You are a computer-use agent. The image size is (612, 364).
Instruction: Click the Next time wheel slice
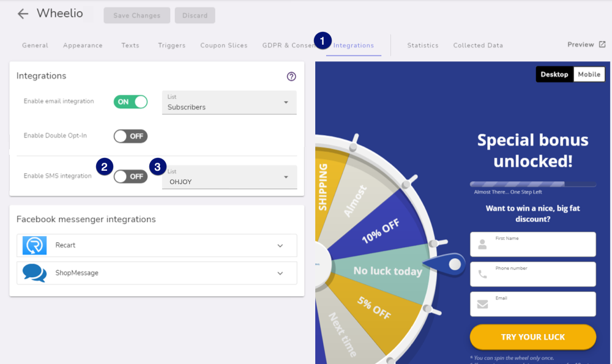point(343,335)
